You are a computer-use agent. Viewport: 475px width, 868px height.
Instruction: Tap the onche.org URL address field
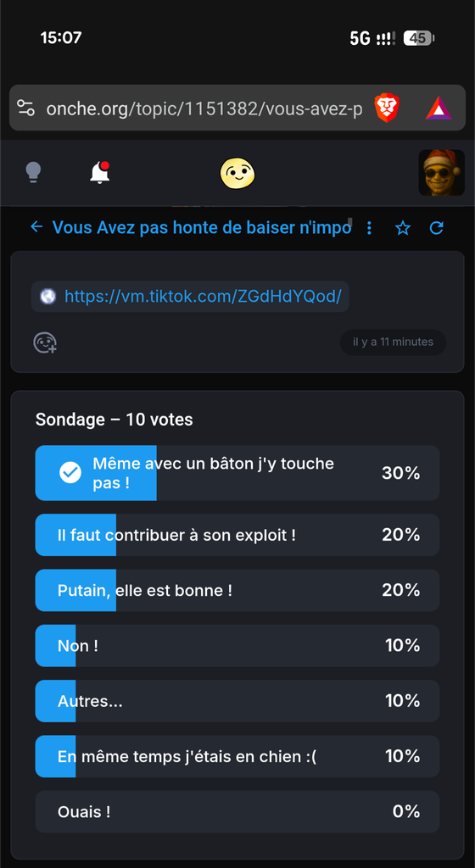tap(204, 108)
